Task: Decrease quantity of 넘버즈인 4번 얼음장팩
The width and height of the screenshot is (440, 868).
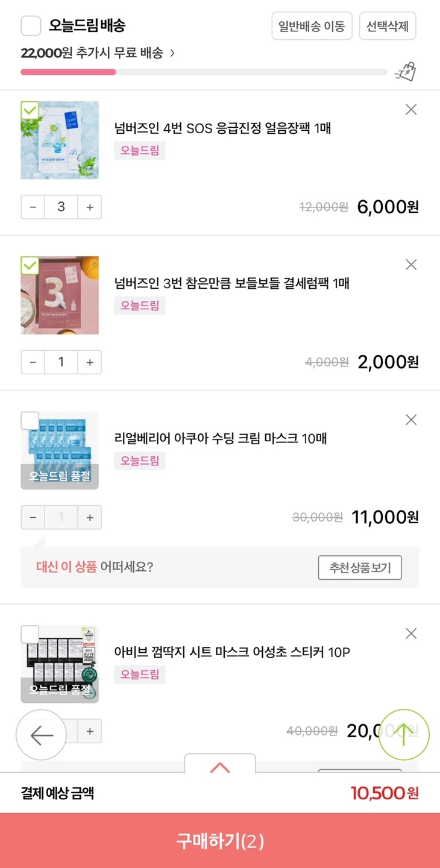Action: [33, 207]
